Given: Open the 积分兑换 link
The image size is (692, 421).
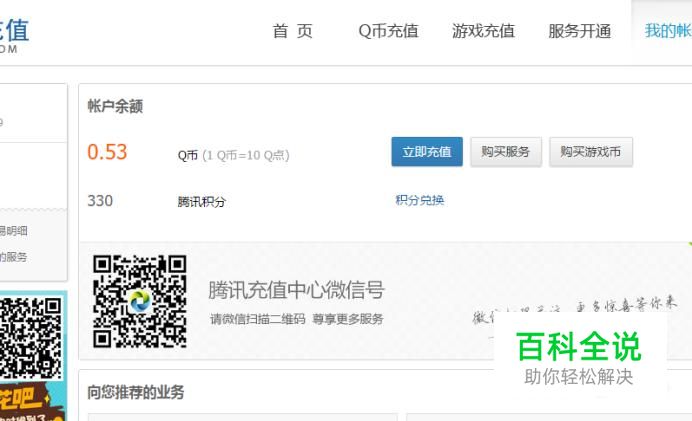Looking at the screenshot, I should pos(420,200).
